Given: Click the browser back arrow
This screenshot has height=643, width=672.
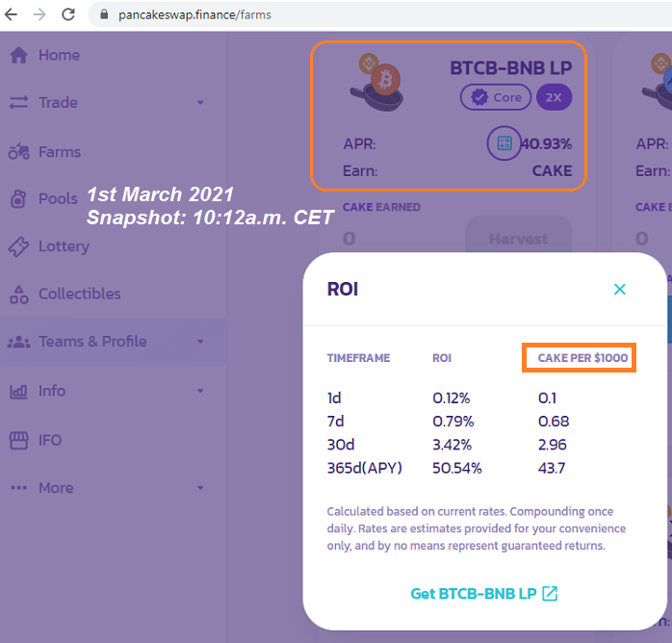Looking at the screenshot, I should pos(11,15).
